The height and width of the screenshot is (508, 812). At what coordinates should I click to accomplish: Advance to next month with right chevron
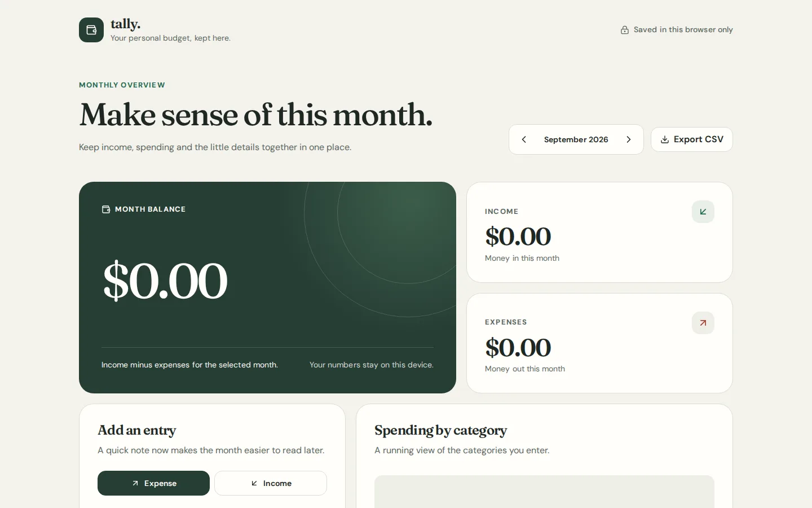coord(629,139)
